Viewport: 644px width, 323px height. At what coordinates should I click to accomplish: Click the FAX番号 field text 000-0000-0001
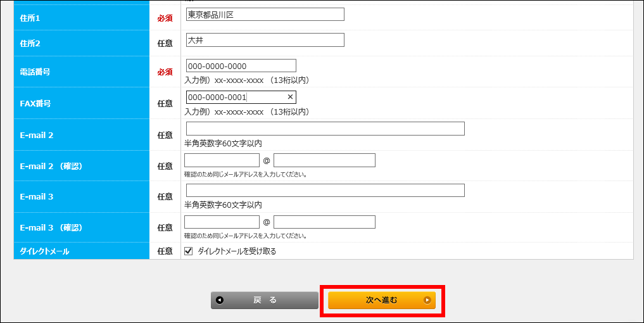217,98
